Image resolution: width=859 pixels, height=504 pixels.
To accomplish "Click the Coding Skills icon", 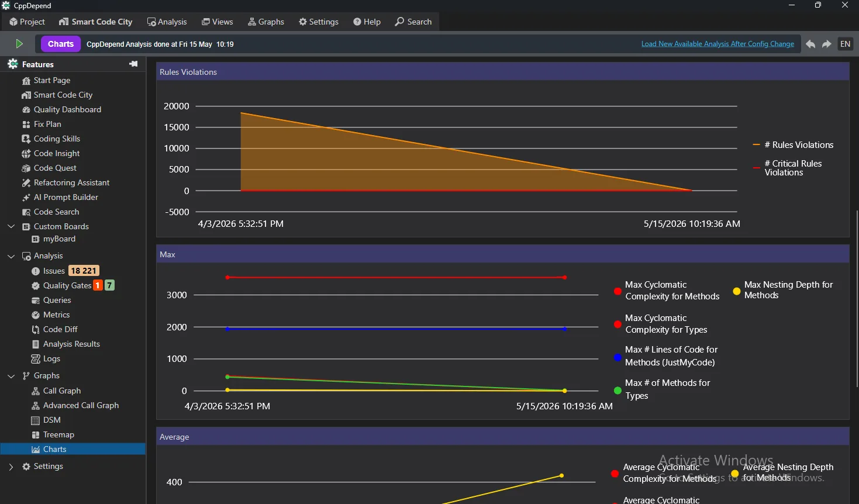I will point(26,139).
